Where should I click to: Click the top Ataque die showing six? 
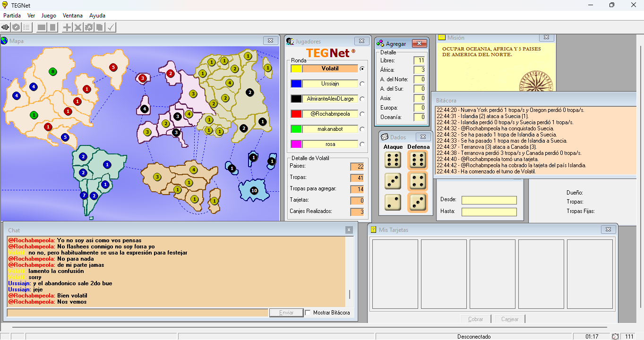coord(393,160)
